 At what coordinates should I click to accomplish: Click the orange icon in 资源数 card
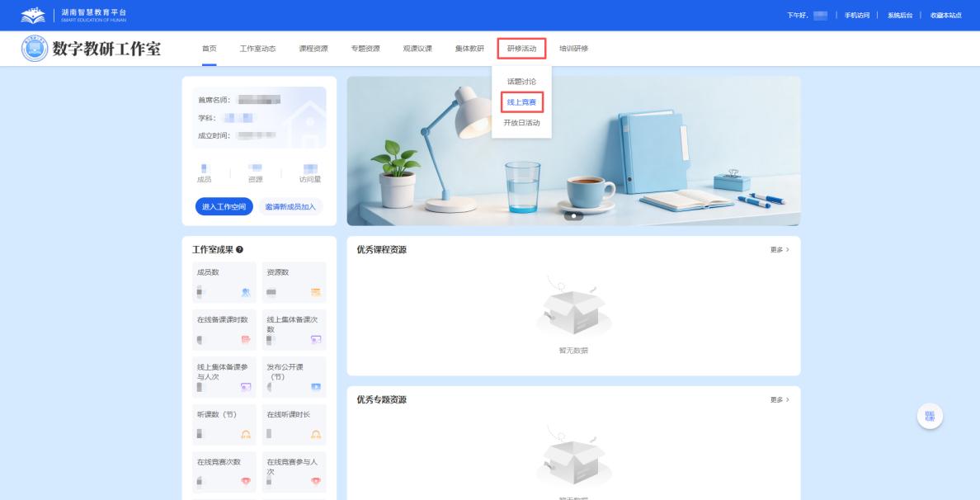point(316,292)
